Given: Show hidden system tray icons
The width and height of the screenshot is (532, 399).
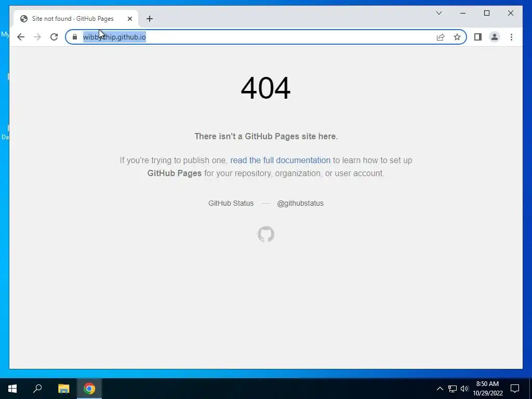Looking at the screenshot, I should pos(440,389).
